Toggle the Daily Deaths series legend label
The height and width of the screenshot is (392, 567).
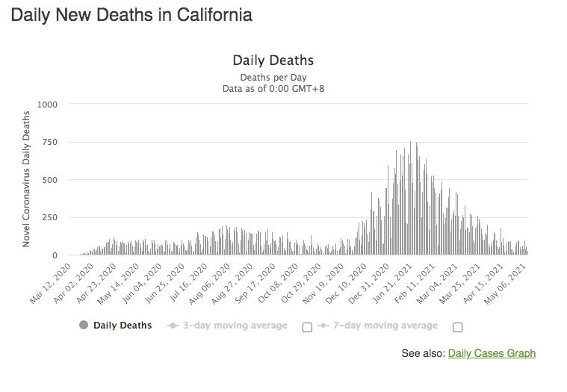click(123, 326)
